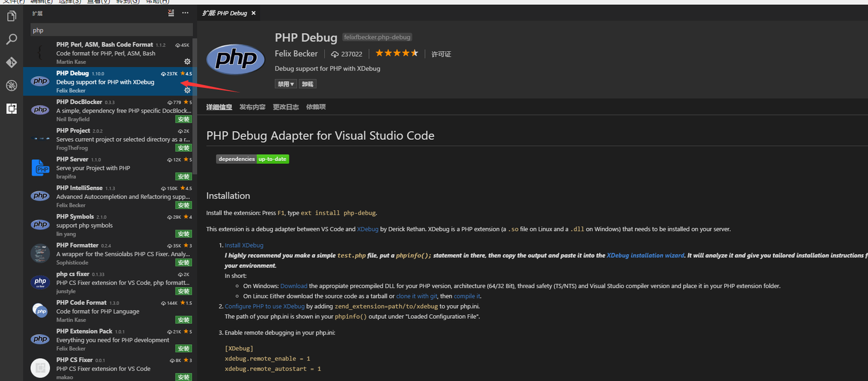This screenshot has height=381, width=868.
Task: Click the Debug icon in the activity bar
Action: click(x=11, y=86)
